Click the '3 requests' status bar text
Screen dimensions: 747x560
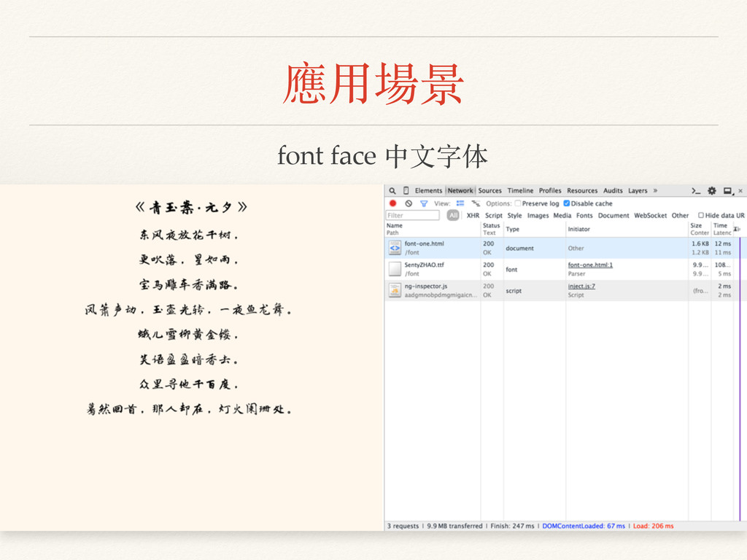click(403, 526)
